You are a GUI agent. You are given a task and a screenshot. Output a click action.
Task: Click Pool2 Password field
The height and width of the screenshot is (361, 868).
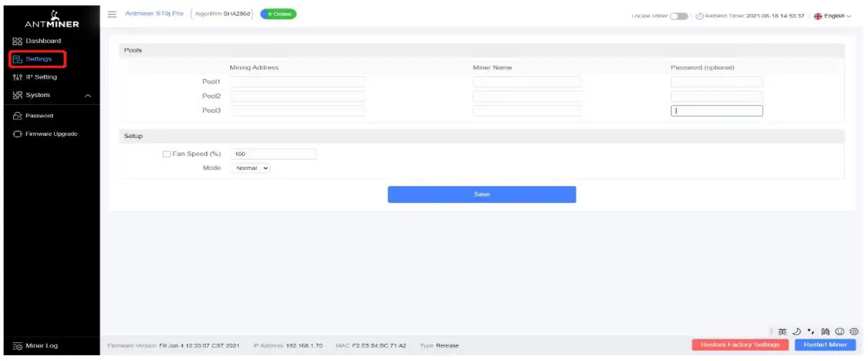pos(717,96)
